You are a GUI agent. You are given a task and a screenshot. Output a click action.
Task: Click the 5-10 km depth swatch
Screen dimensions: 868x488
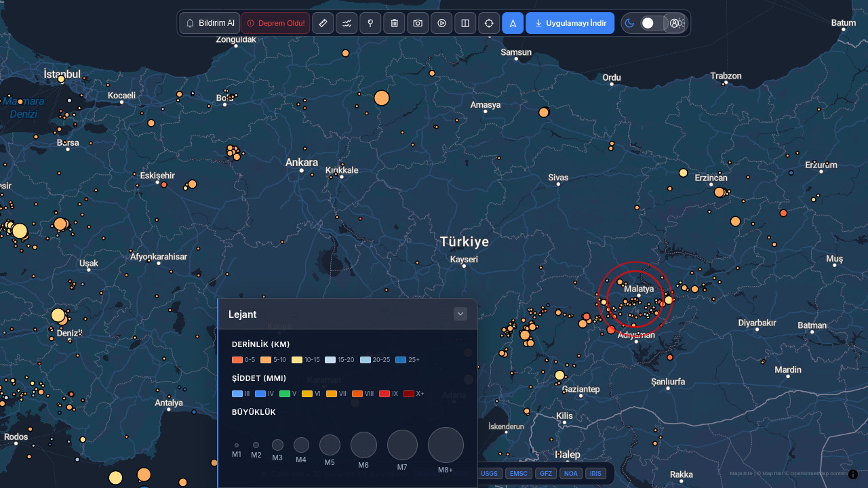[x=266, y=360]
